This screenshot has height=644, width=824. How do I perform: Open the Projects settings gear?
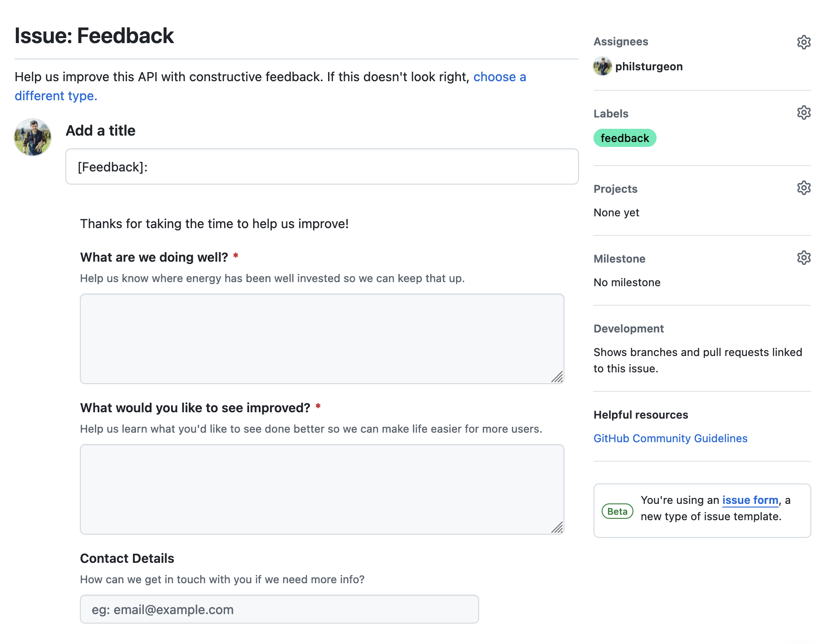pos(804,187)
